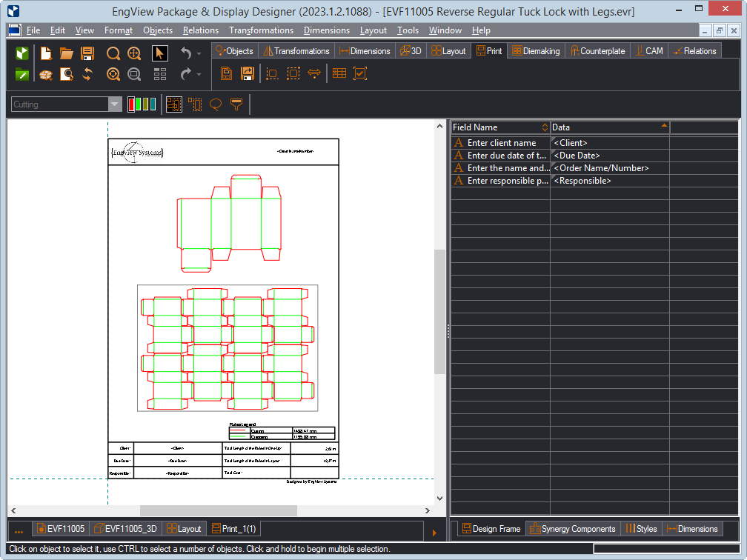
Task: Click the Open folder icon
Action: pyautogui.click(x=66, y=53)
